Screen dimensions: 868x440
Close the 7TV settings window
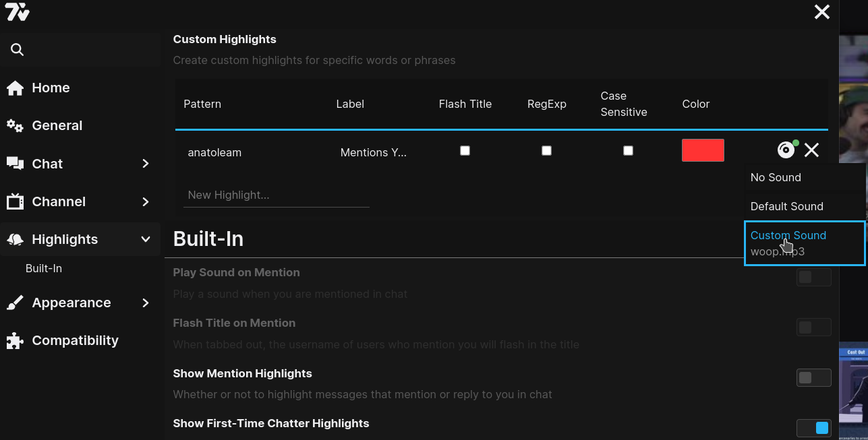(821, 11)
